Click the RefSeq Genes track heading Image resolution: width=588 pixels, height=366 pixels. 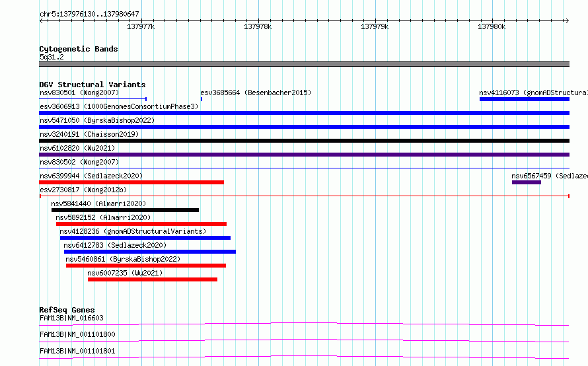[x=67, y=310]
